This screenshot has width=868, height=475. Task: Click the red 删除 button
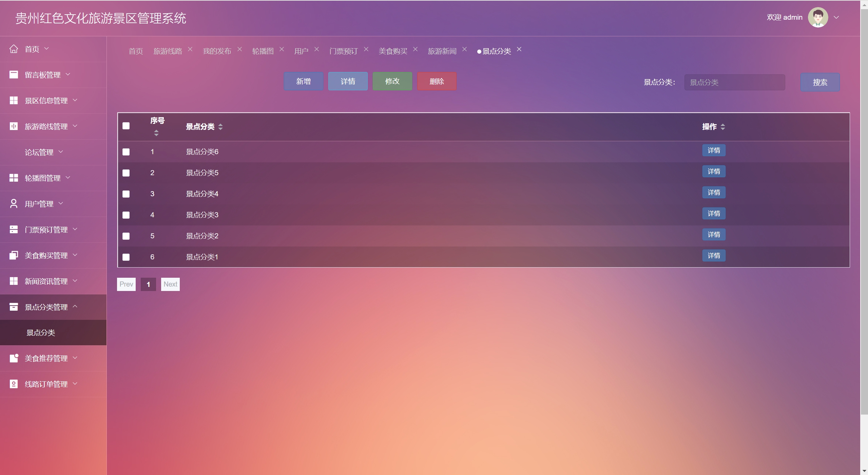pos(437,81)
